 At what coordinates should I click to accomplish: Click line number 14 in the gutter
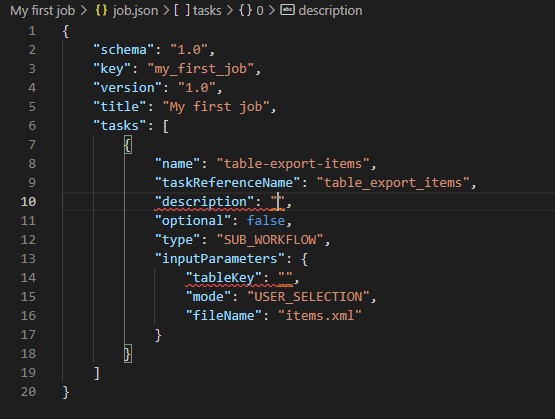(28, 278)
